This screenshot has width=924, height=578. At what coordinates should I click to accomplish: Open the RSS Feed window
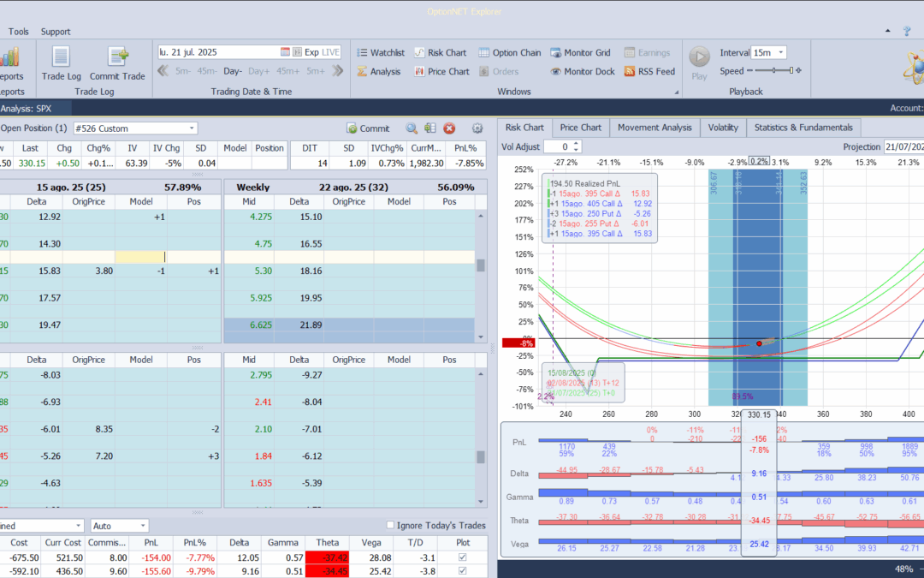(x=649, y=71)
